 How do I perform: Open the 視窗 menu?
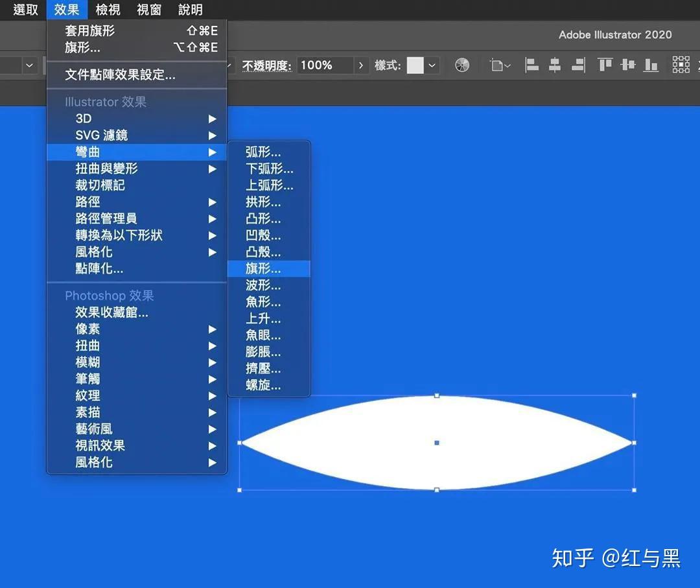point(149,9)
